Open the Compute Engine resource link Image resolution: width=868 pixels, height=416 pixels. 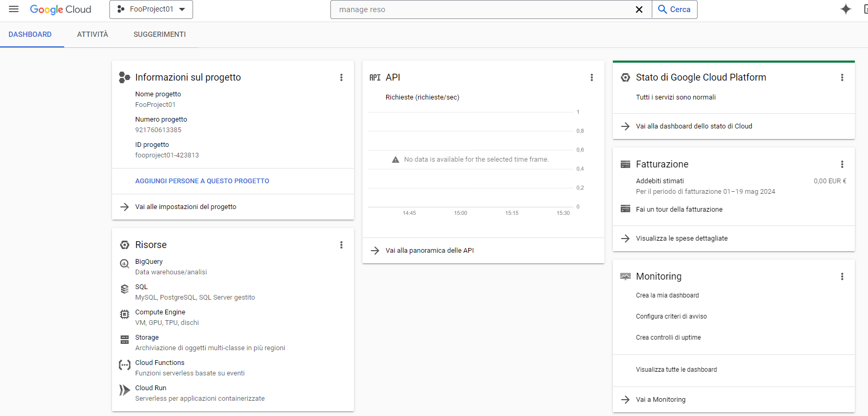160,312
